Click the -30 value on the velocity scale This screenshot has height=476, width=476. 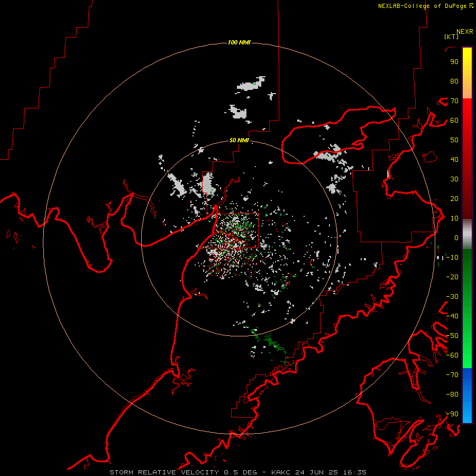point(452,297)
